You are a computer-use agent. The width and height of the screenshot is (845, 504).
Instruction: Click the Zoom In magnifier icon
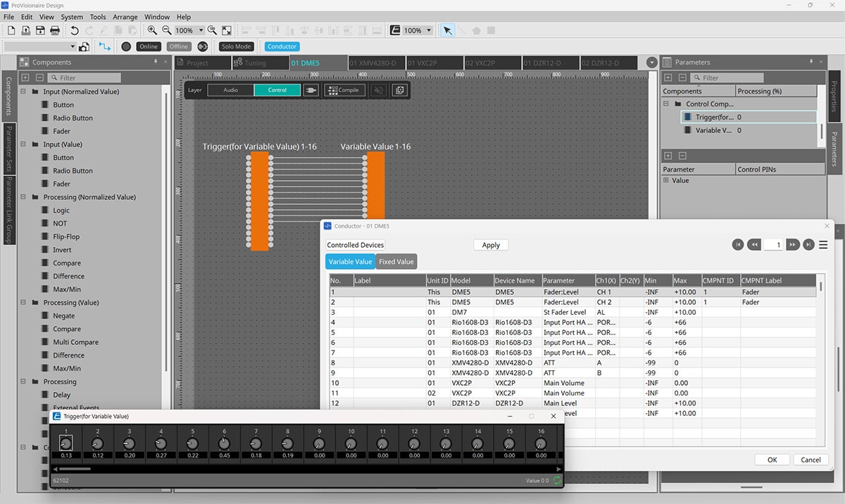click(x=152, y=30)
